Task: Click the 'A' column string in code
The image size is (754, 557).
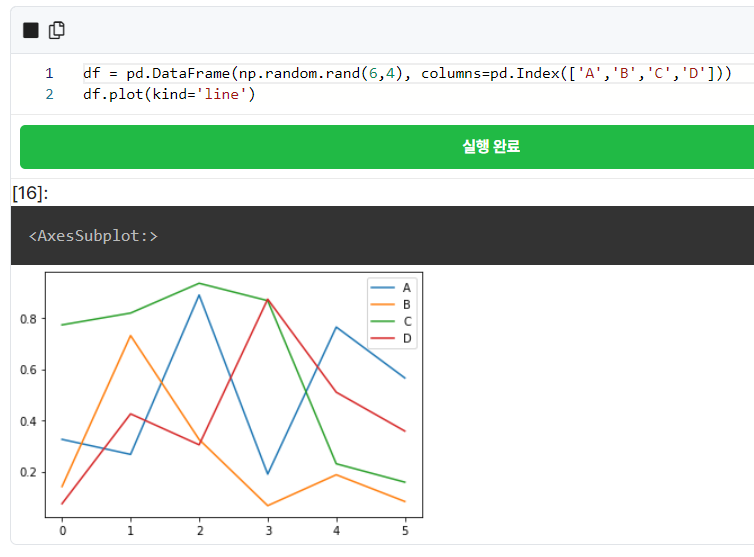Action: pyautogui.click(x=590, y=74)
